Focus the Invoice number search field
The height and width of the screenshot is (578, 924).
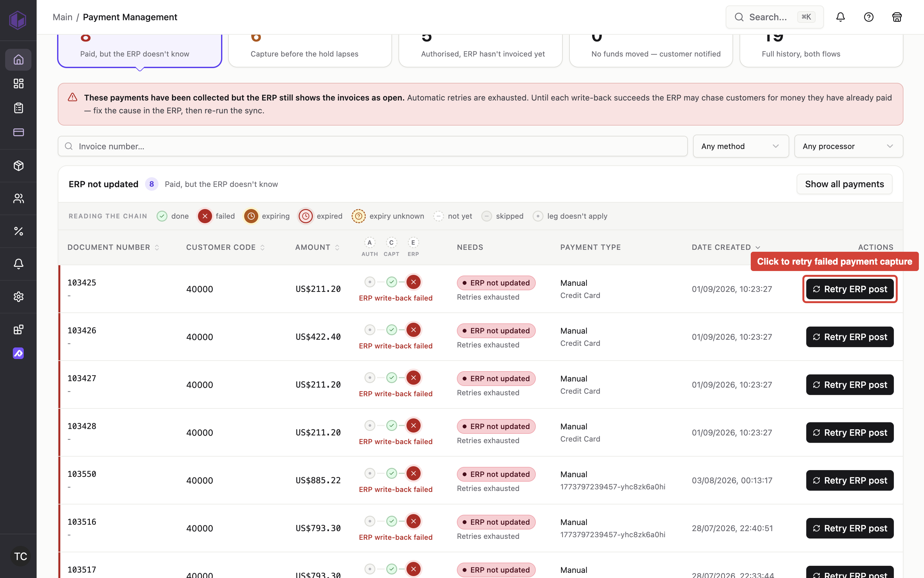(372, 146)
